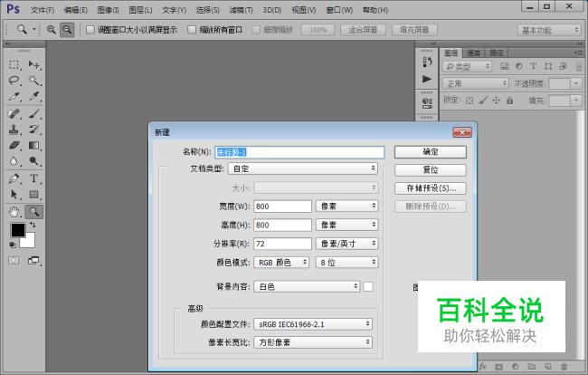Enable 调整窗口大小以满屏显示 checkbox
The image size is (588, 375).
coord(90,30)
